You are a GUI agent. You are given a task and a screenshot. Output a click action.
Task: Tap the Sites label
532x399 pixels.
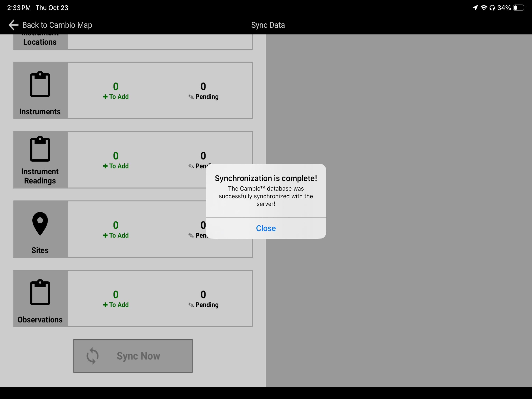(40, 250)
